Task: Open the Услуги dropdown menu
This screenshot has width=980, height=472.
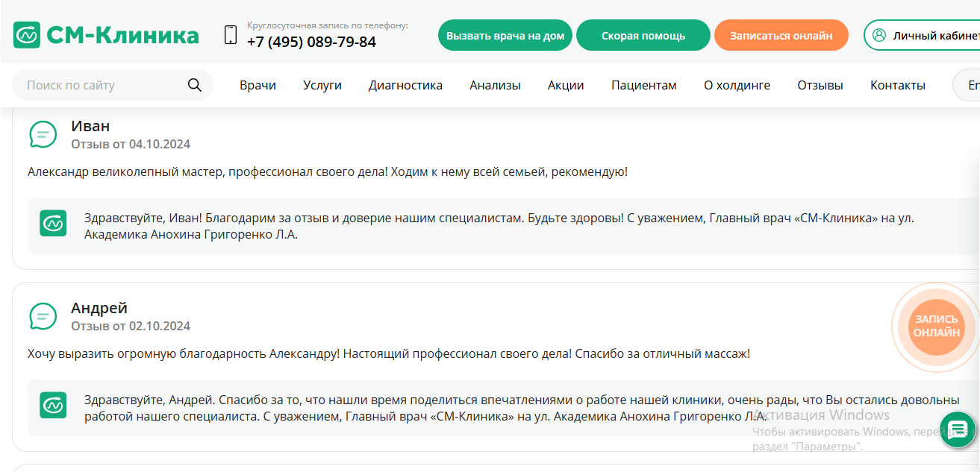Action: pos(322,84)
